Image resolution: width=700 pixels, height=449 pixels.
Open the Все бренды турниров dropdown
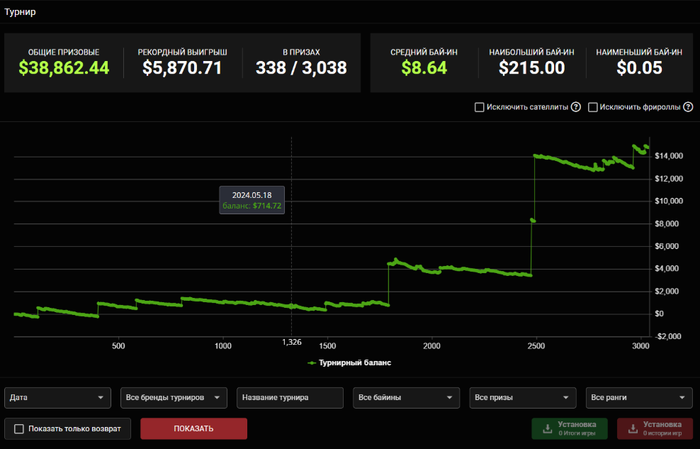pyautogui.click(x=174, y=398)
